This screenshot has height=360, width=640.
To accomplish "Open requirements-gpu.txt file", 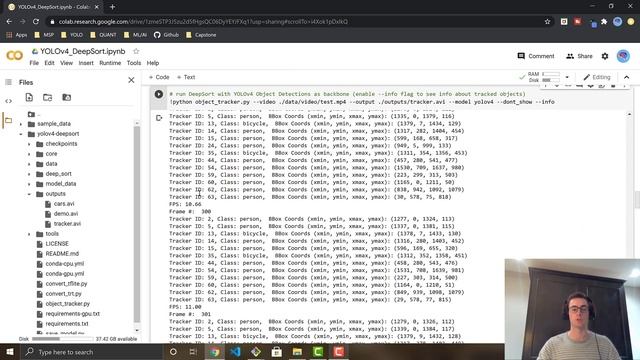I will coord(72,313).
